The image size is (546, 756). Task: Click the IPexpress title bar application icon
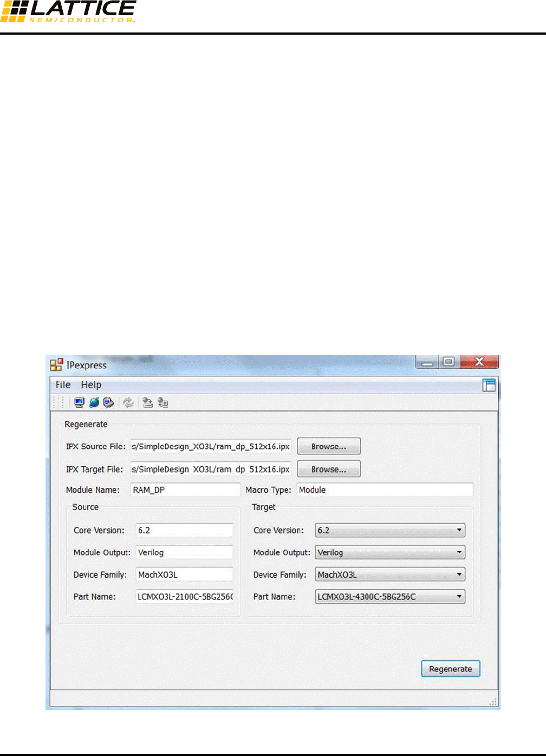(x=56, y=364)
